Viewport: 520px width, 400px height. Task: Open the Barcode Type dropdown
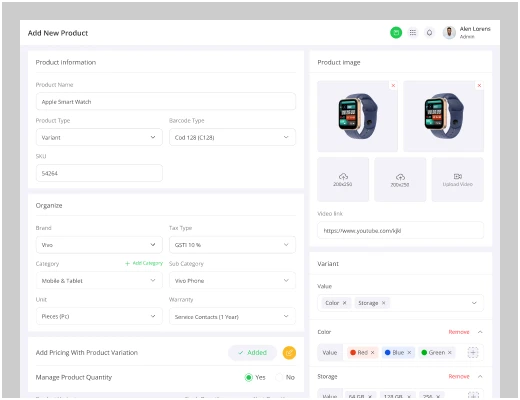(x=232, y=137)
